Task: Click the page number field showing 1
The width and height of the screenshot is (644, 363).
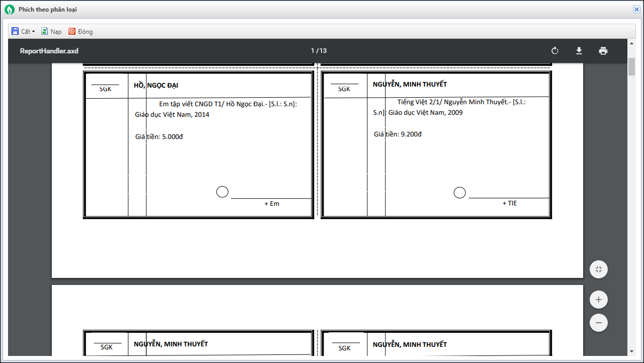Action: coord(312,51)
